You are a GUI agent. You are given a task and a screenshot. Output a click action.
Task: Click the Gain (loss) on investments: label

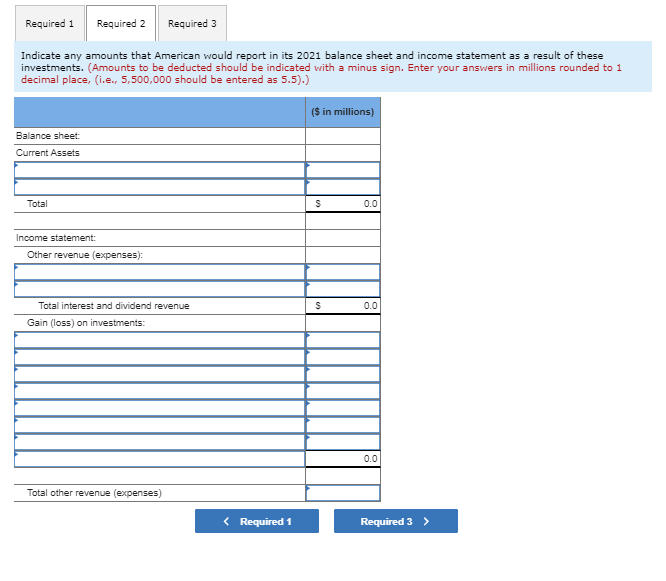(x=86, y=323)
